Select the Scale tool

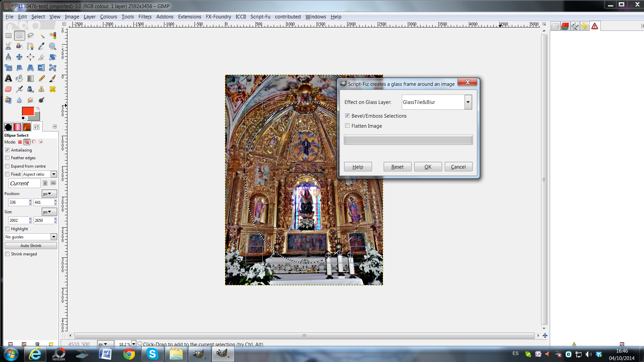click(8, 68)
